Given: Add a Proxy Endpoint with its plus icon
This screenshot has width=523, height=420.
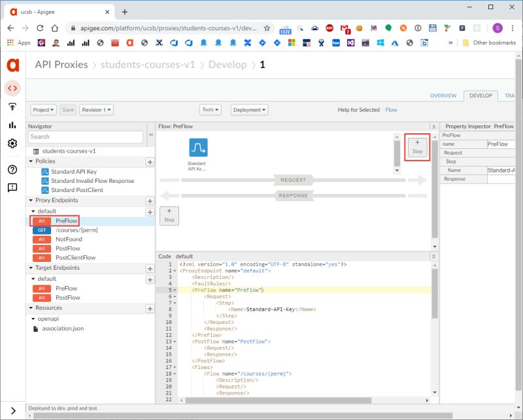Looking at the screenshot, I should pyautogui.click(x=148, y=200).
